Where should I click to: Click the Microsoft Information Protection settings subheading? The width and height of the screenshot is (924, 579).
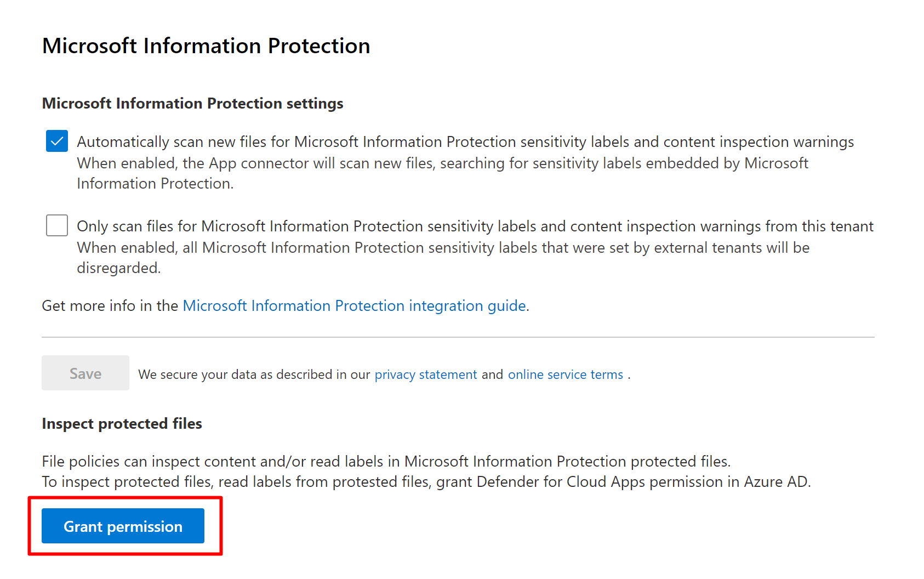point(192,104)
